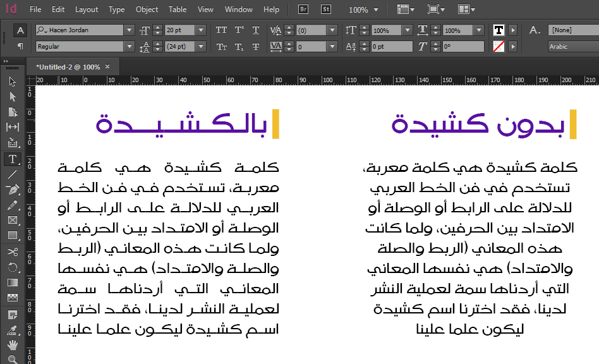Toggle All Caps formatting
The image size is (599, 364).
coord(221,30)
